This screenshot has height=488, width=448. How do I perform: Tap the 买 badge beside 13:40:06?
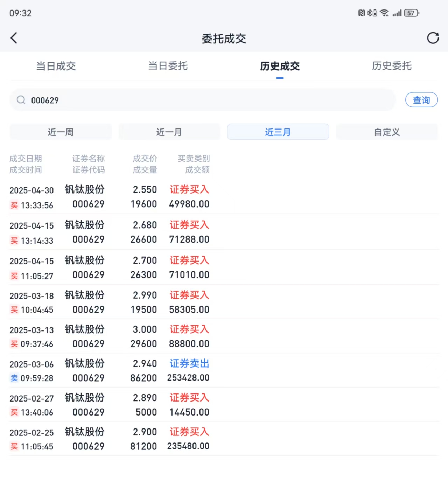tap(14, 412)
